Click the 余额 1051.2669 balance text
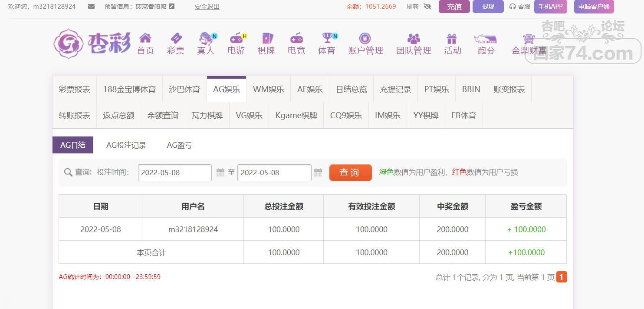The width and height of the screenshot is (644, 309). point(371,7)
